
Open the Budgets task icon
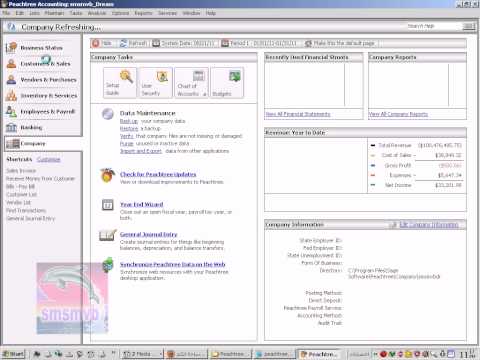227,82
